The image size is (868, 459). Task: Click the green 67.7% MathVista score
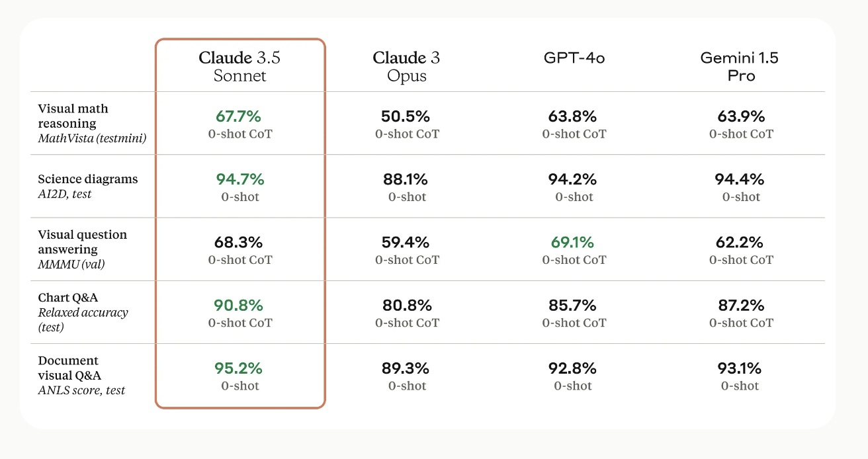click(239, 116)
